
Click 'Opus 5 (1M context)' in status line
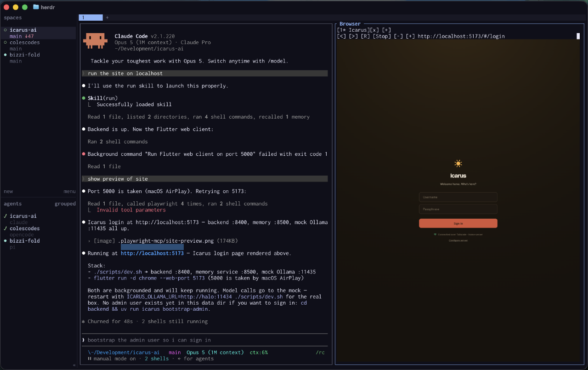(215, 353)
